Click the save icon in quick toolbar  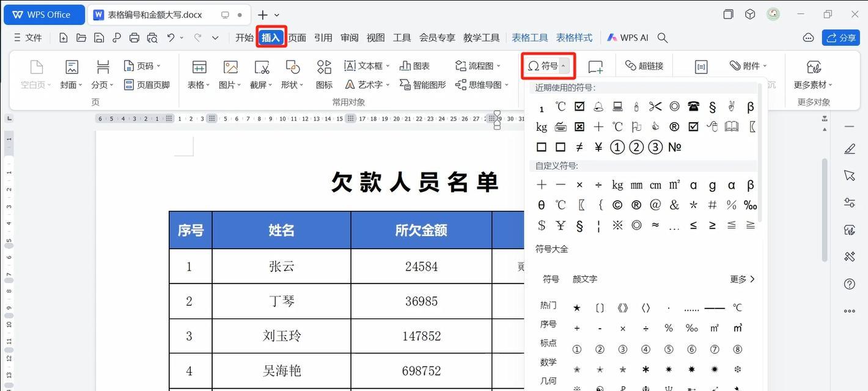point(99,38)
